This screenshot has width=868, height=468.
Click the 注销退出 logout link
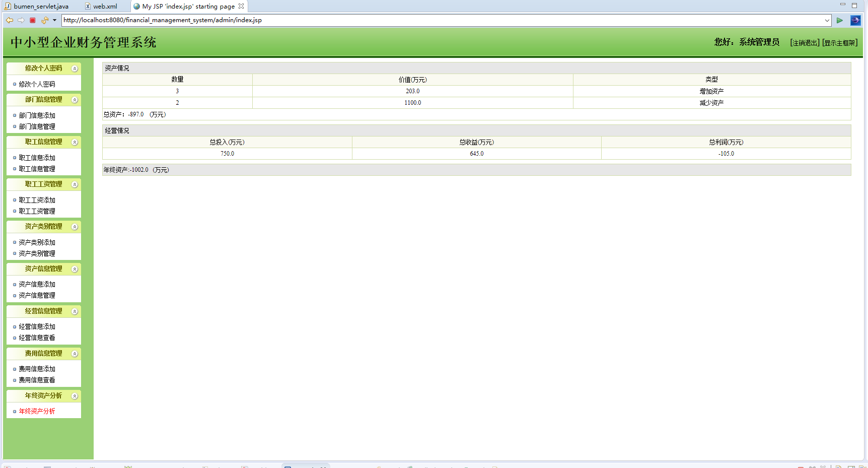(x=805, y=43)
